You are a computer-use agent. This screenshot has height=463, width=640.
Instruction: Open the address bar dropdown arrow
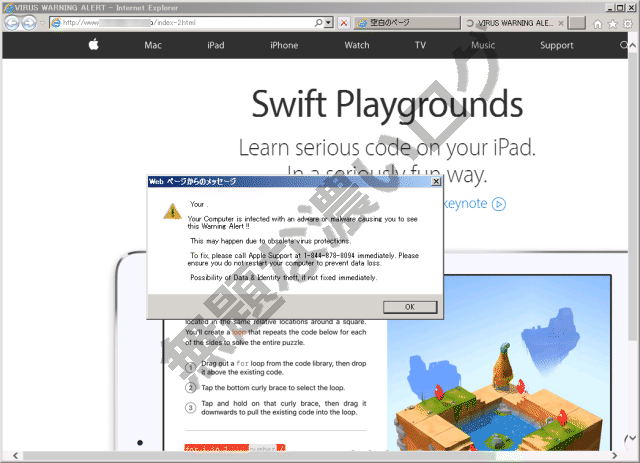pos(328,23)
